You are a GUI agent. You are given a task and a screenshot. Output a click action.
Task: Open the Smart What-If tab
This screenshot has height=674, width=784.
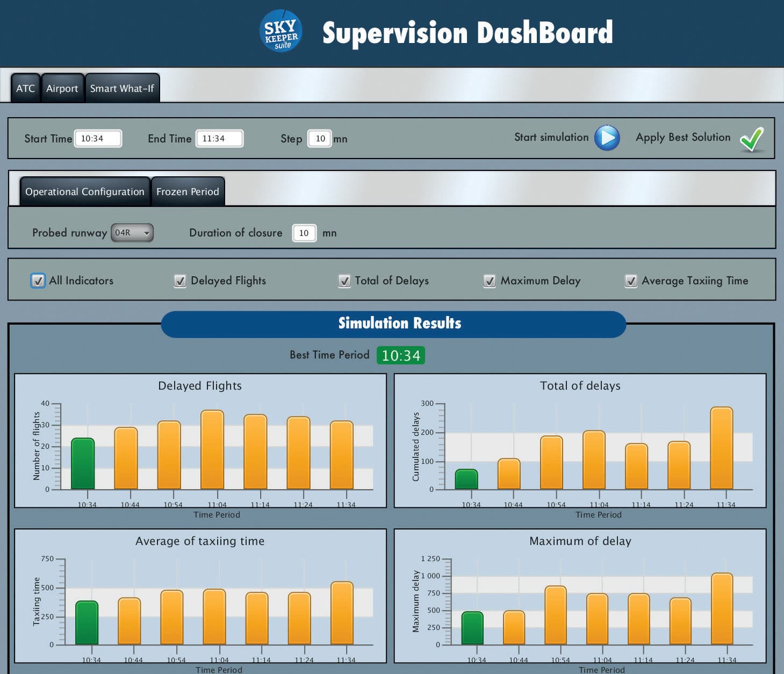[x=123, y=88]
